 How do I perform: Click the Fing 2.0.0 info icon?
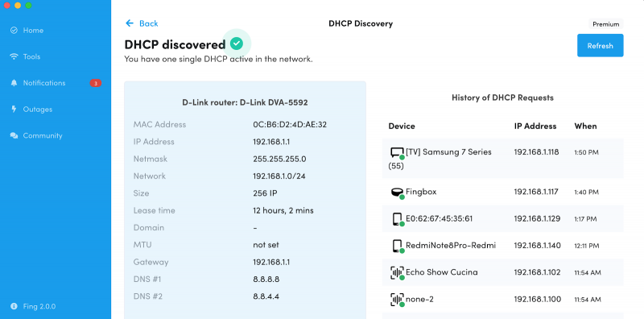[x=14, y=306]
